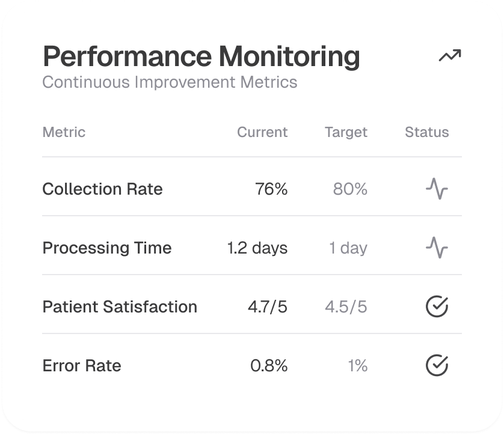Click the trending-up arrow icon
This screenshot has height=435, width=504.
tap(449, 56)
